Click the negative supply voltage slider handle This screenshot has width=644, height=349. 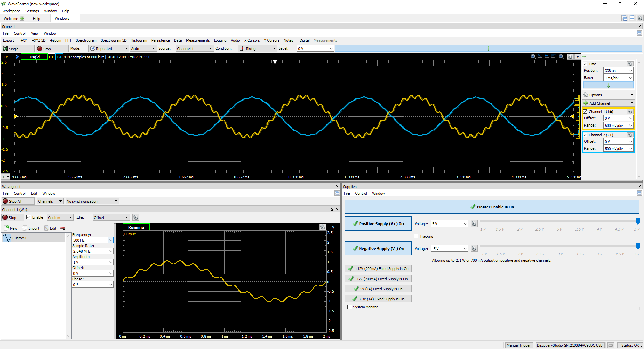[x=638, y=246]
